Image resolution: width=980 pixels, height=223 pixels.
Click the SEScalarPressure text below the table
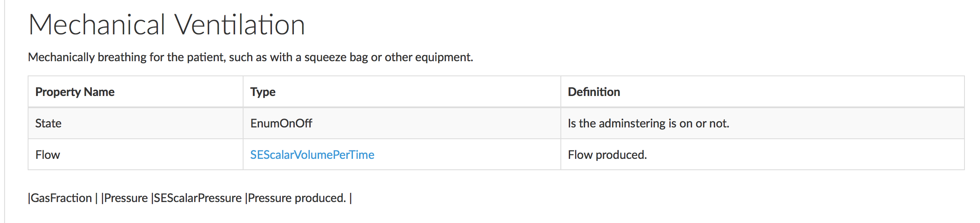[198, 198]
